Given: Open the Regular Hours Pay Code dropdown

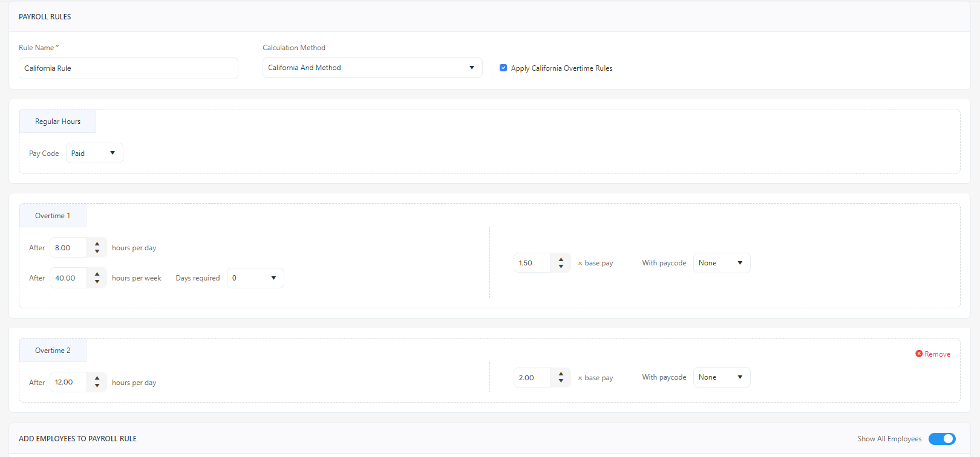Looking at the screenshot, I should click(94, 153).
